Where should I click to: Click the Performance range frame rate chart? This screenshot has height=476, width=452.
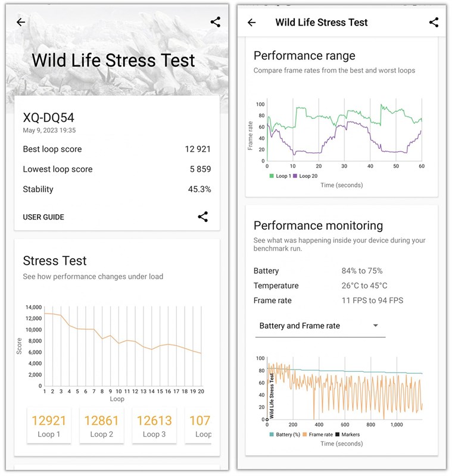pyautogui.click(x=344, y=132)
